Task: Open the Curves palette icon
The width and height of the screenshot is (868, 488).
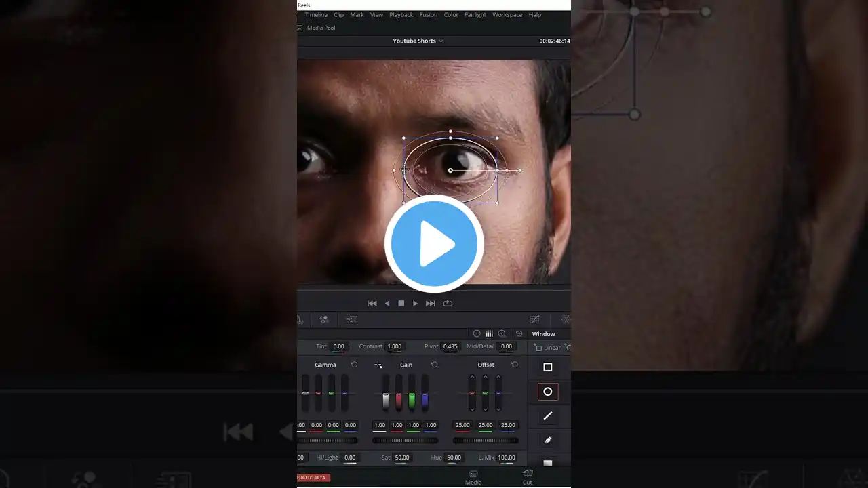Action: pos(534,320)
